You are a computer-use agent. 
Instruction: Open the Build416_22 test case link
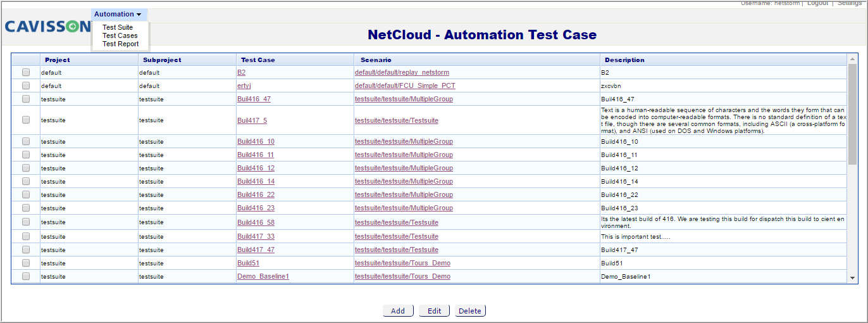pyautogui.click(x=256, y=195)
